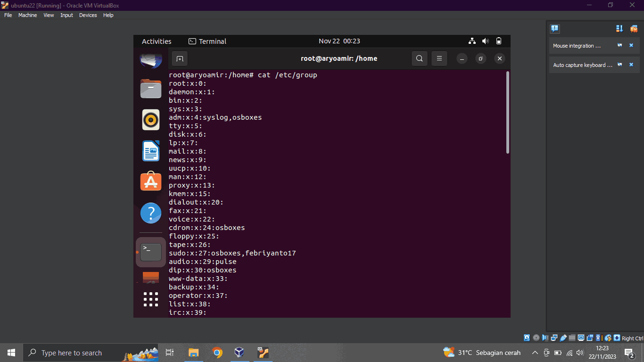
Task: Hide the Auto capture keyboard notification permanently
Action: [620, 65]
